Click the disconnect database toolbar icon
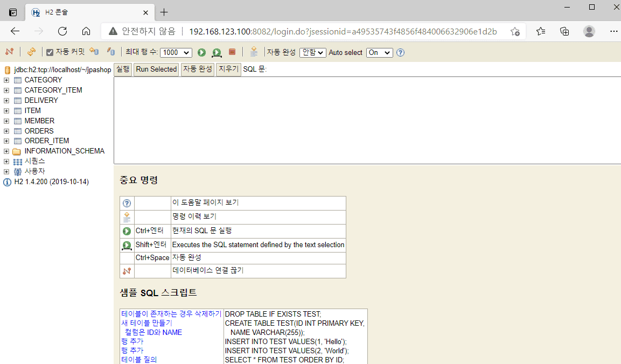Viewport: 621px width, 364px height. [x=10, y=52]
